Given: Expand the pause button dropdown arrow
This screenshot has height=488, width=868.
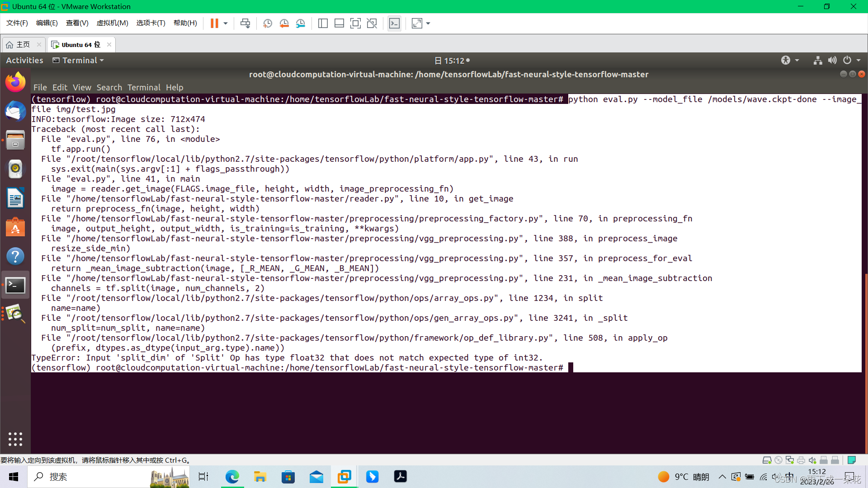Looking at the screenshot, I should [x=225, y=23].
